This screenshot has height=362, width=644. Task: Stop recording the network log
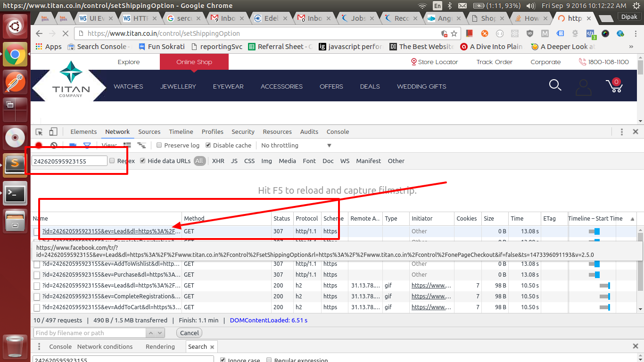tap(39, 146)
